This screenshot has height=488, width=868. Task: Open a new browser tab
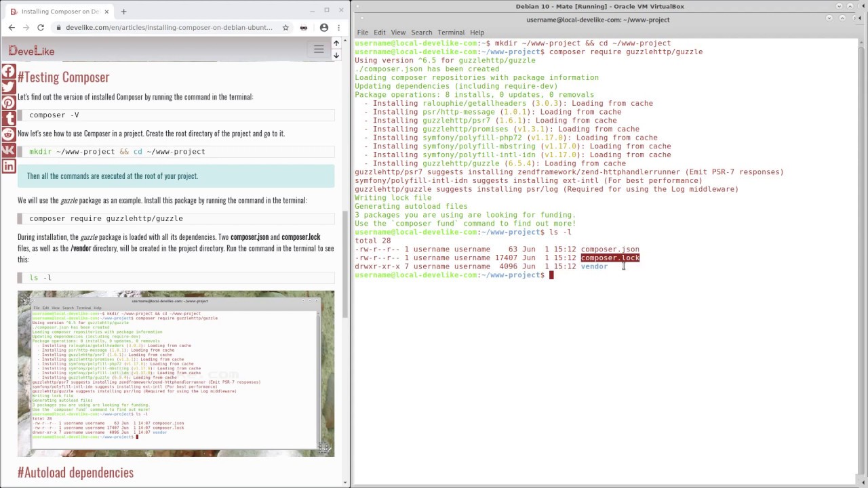point(123,12)
